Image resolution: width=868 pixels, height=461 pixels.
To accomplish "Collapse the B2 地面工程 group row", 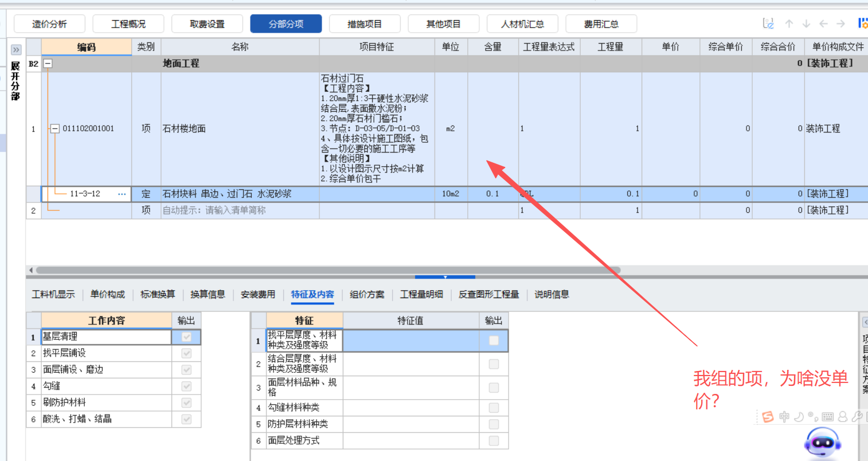I will coord(48,63).
